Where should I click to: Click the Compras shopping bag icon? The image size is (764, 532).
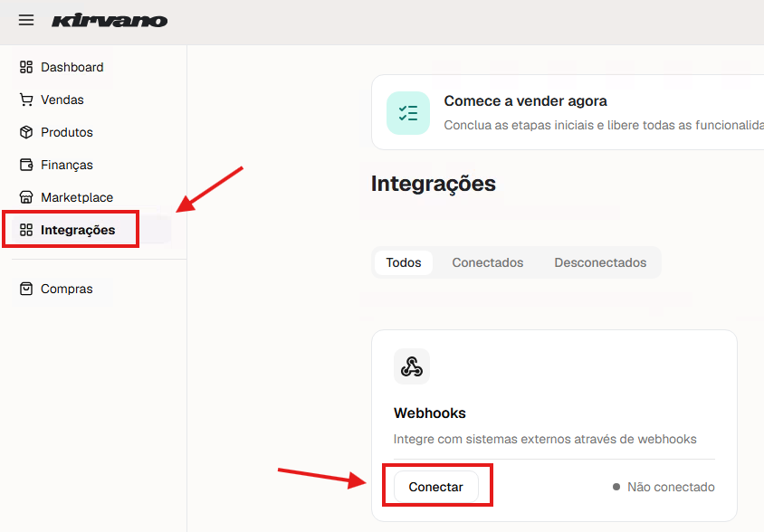point(26,289)
